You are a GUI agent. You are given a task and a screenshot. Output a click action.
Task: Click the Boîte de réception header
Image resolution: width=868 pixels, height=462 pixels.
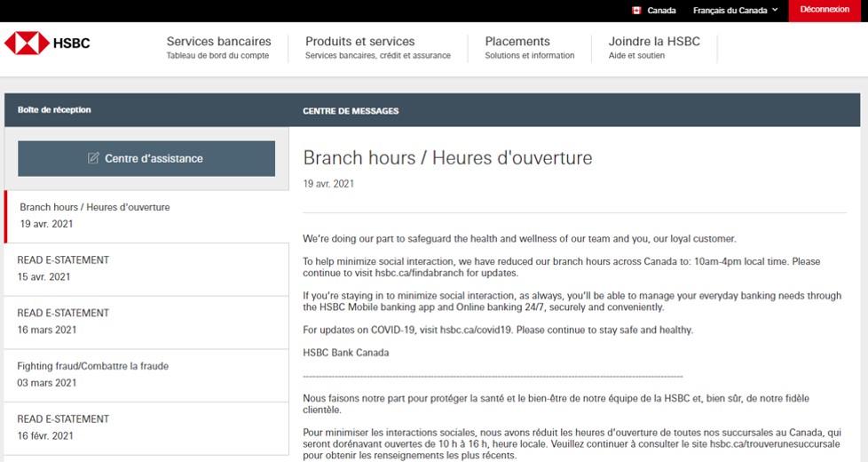coord(54,109)
